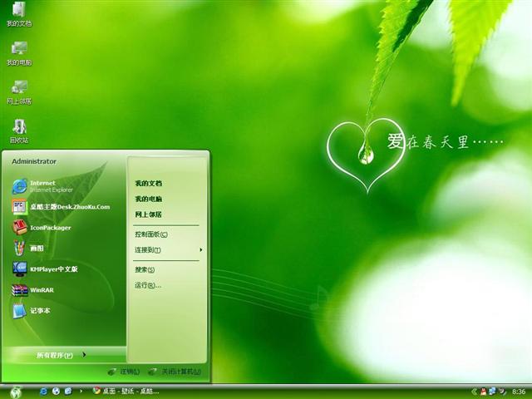Open 记事本 notepad from the Start menu

click(x=65, y=311)
